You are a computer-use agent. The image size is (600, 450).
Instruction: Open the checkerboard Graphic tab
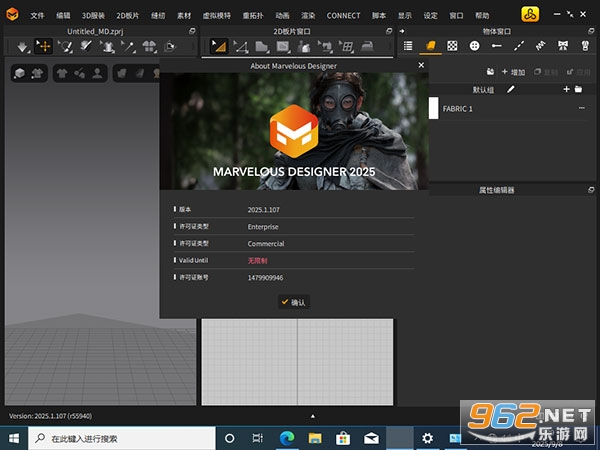[452, 46]
